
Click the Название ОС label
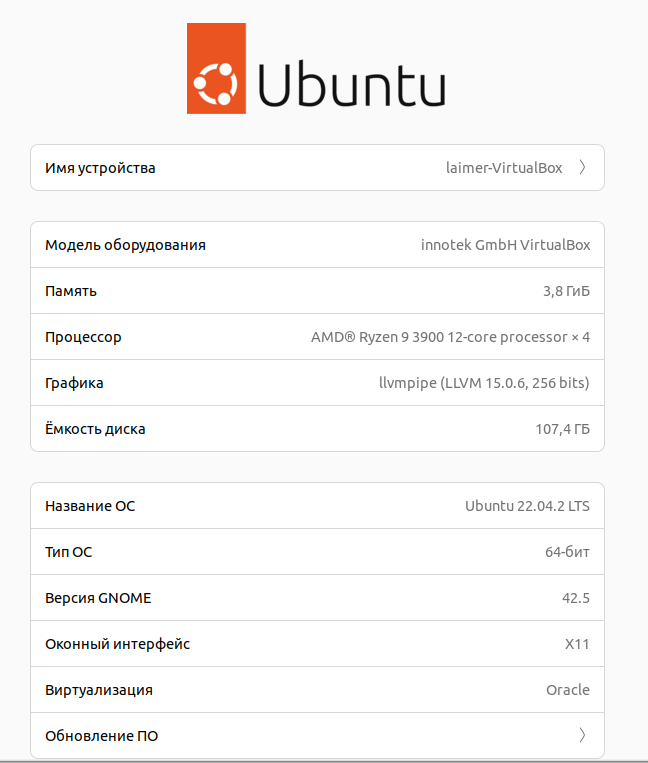click(90, 506)
